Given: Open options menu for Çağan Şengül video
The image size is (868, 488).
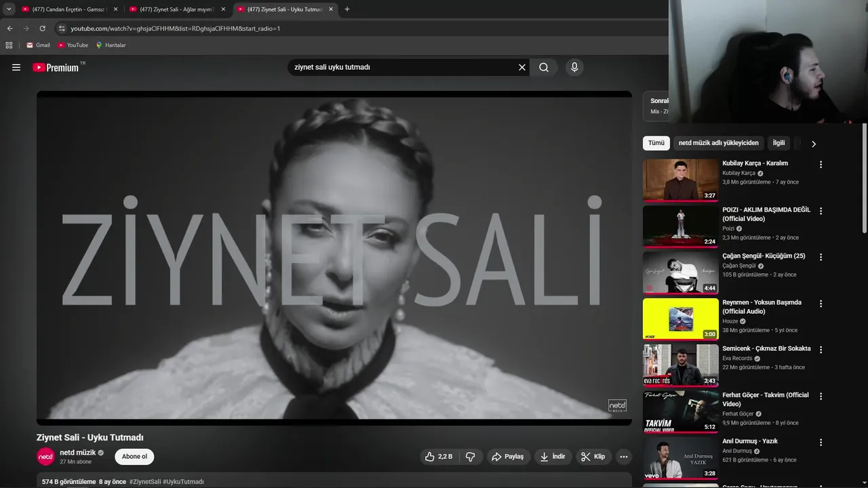Looking at the screenshot, I should point(821,257).
